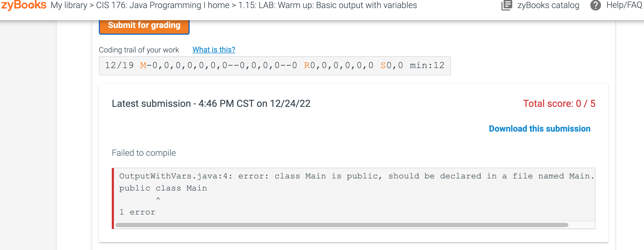The width and height of the screenshot is (644, 250).
Task: Submit the lab for grading
Action: point(144,25)
